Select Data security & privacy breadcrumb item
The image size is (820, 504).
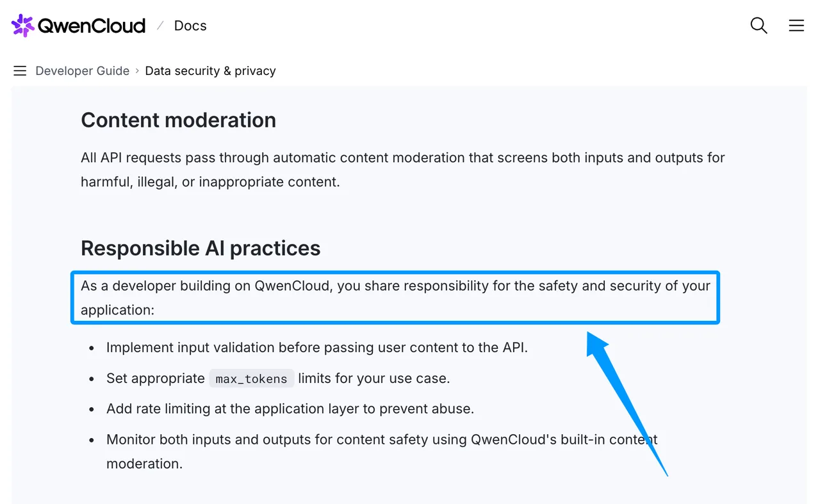(x=211, y=71)
